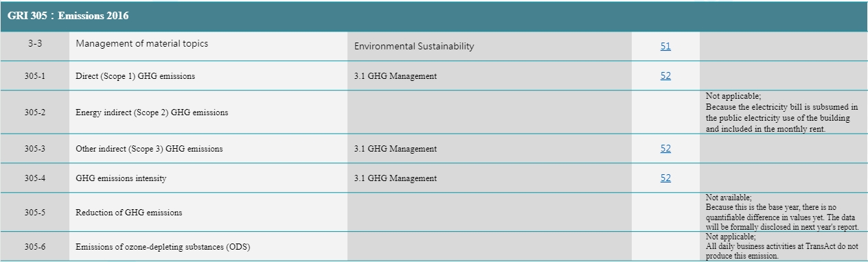Click Emissions of ozone-depleting substances (ODS) text
This screenshot has height=262, width=868.
[x=163, y=247]
